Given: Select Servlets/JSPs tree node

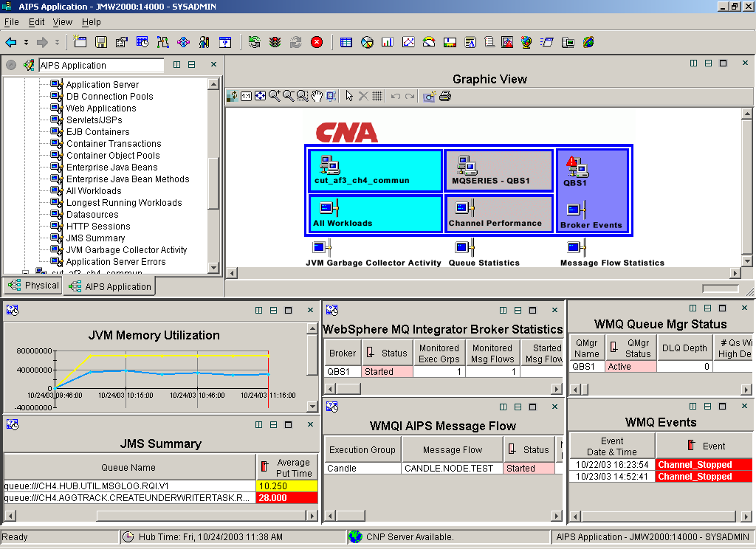Looking at the screenshot, I should (x=94, y=120).
